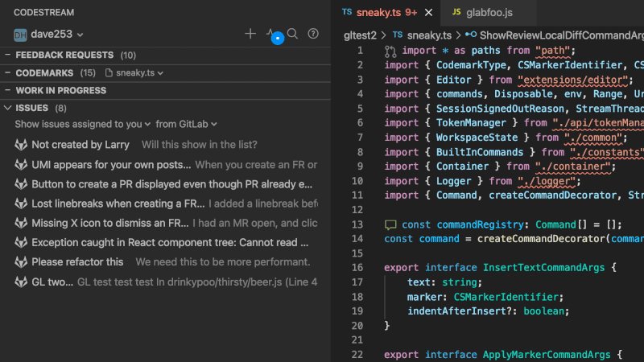Open issue 'GL two...'

coord(166,282)
